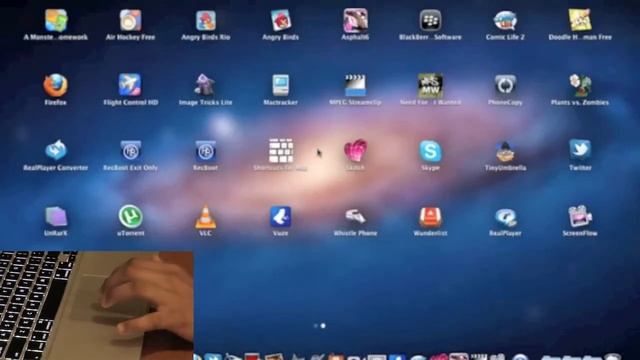Launch Plants vs. Zombies
640x360 pixels.
[580, 85]
